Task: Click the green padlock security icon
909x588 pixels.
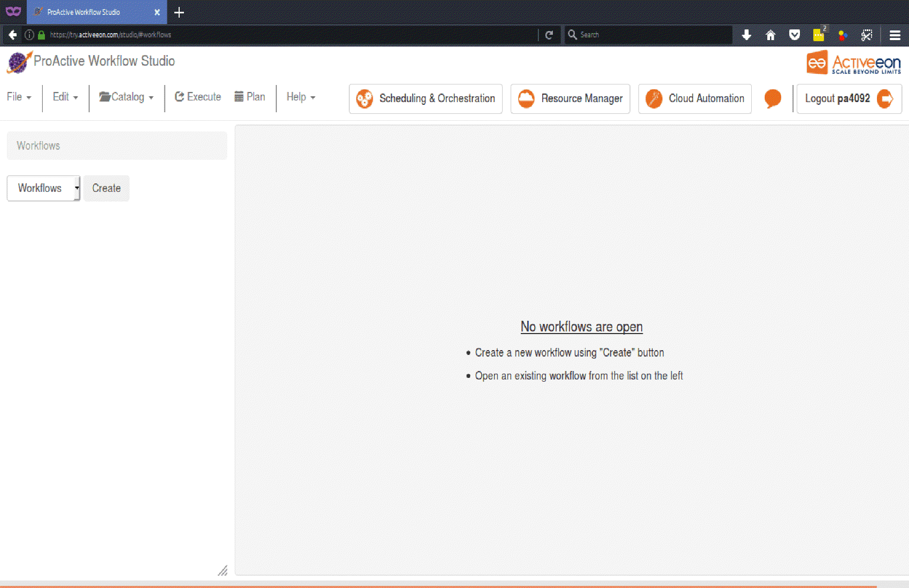Action: 41,35
